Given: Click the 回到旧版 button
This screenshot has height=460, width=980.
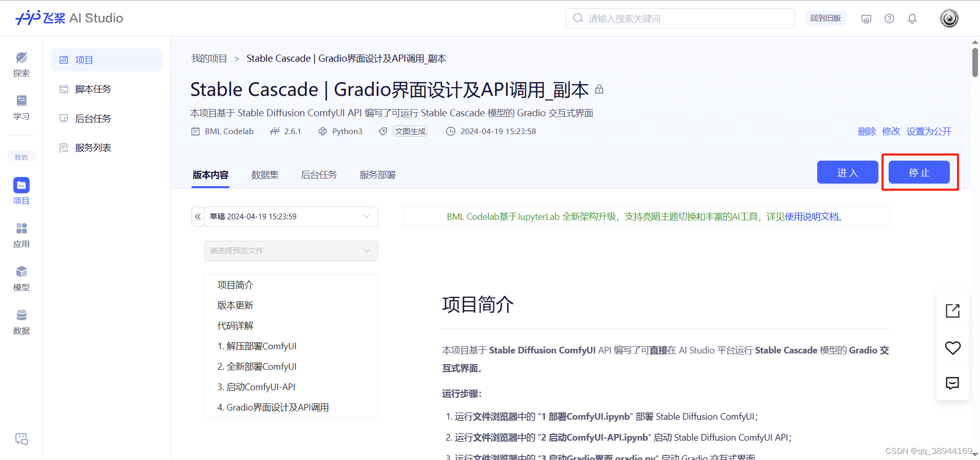Looking at the screenshot, I should click(825, 18).
